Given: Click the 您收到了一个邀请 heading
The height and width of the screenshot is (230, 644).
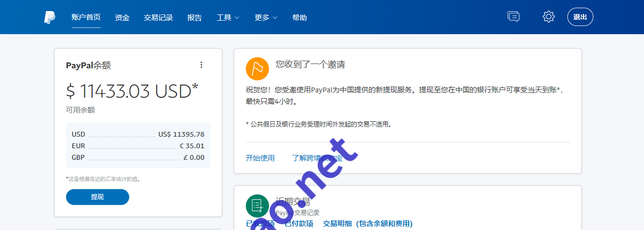Looking at the screenshot, I should [310, 64].
